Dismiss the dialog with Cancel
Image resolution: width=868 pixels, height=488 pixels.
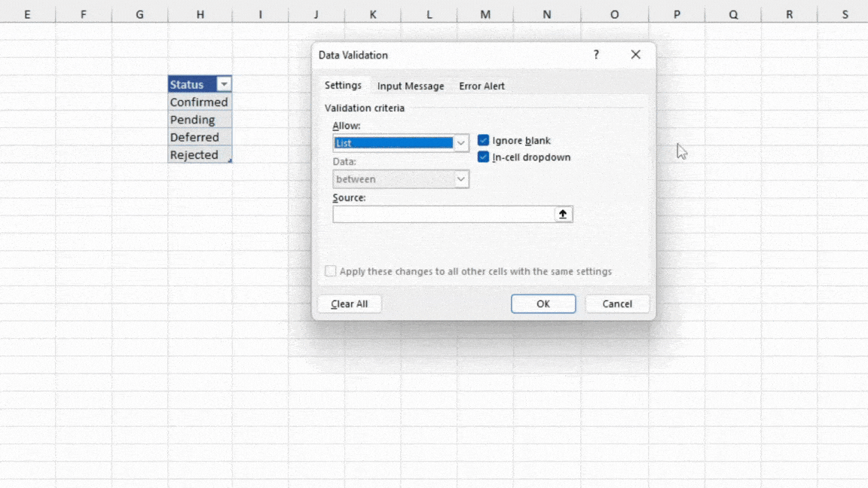pyautogui.click(x=616, y=303)
